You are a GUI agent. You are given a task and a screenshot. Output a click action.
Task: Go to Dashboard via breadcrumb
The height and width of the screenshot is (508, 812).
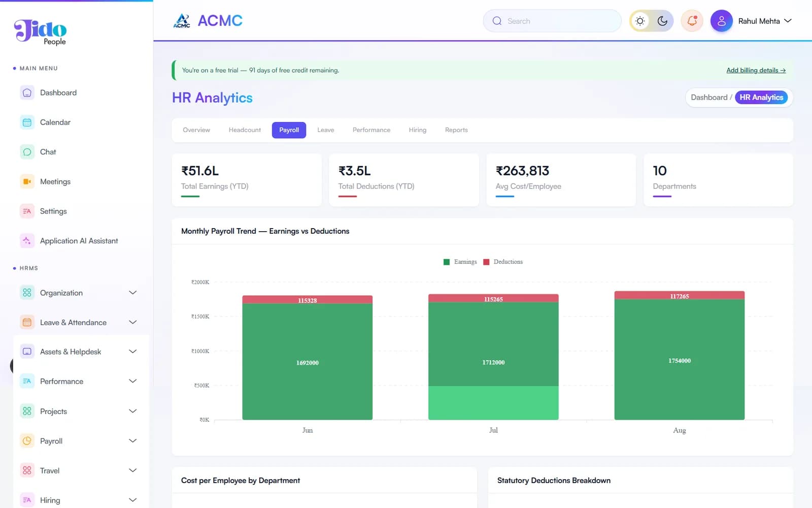(709, 98)
